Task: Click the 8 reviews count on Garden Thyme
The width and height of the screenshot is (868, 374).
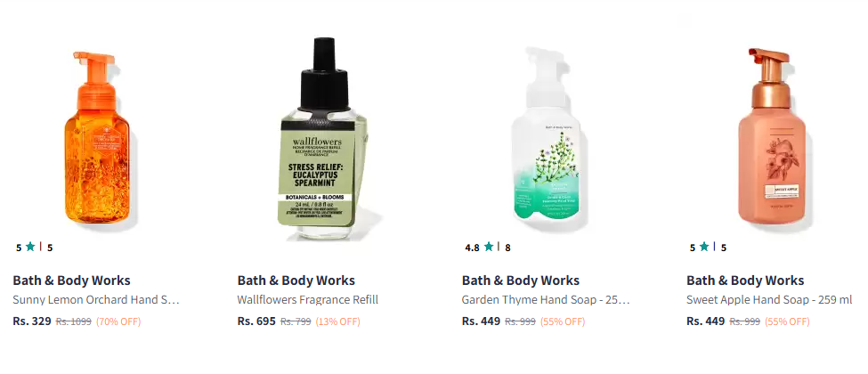Action: click(507, 248)
